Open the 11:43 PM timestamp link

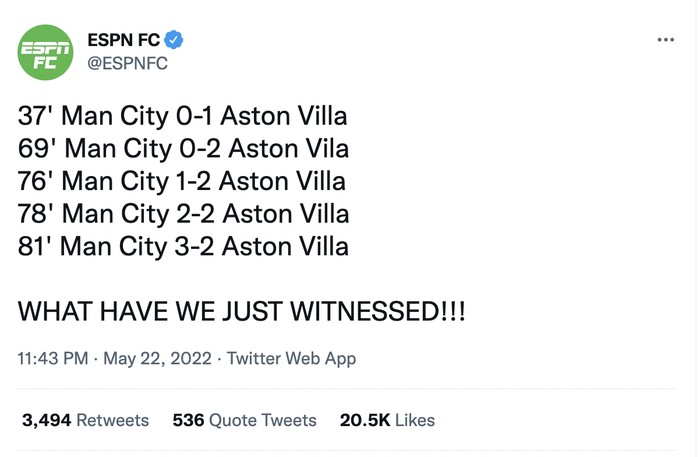click(x=54, y=358)
